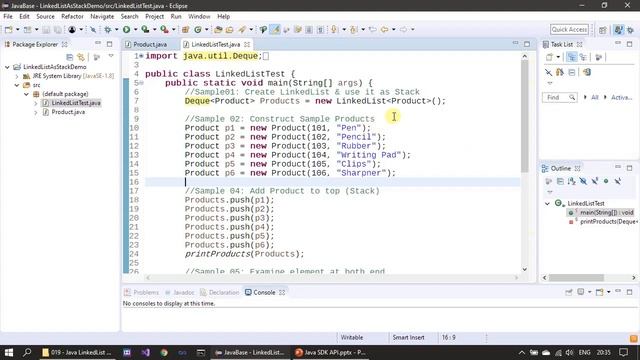Toggle Hide Local Types in Outline
The width and height of the screenshot is (640, 360).
coord(618,181)
